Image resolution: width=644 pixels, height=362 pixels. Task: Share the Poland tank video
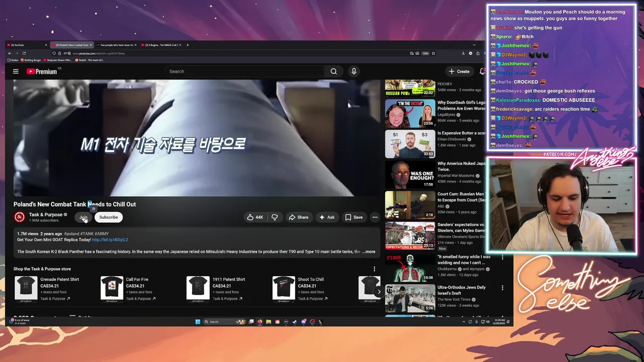[x=298, y=217]
